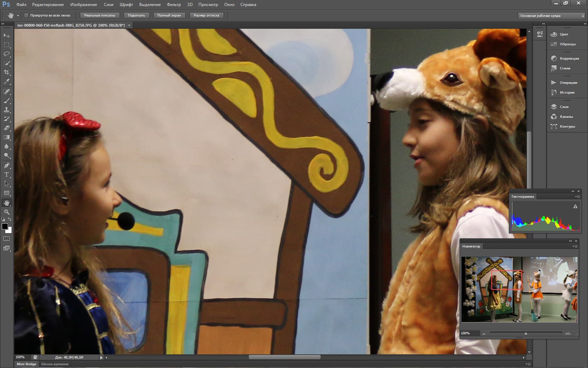Choose the Horizontal Type tool
Screen dimensions: 588x368
7,175
